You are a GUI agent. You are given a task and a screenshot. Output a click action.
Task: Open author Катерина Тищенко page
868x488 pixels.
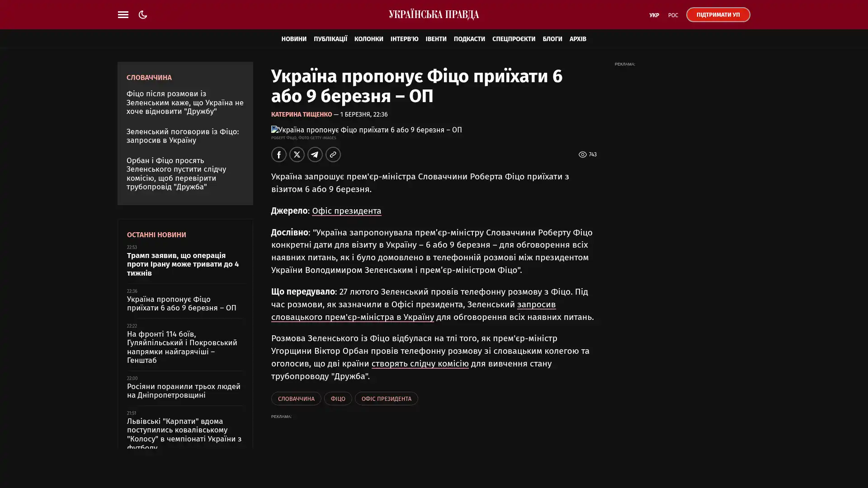[x=301, y=114]
